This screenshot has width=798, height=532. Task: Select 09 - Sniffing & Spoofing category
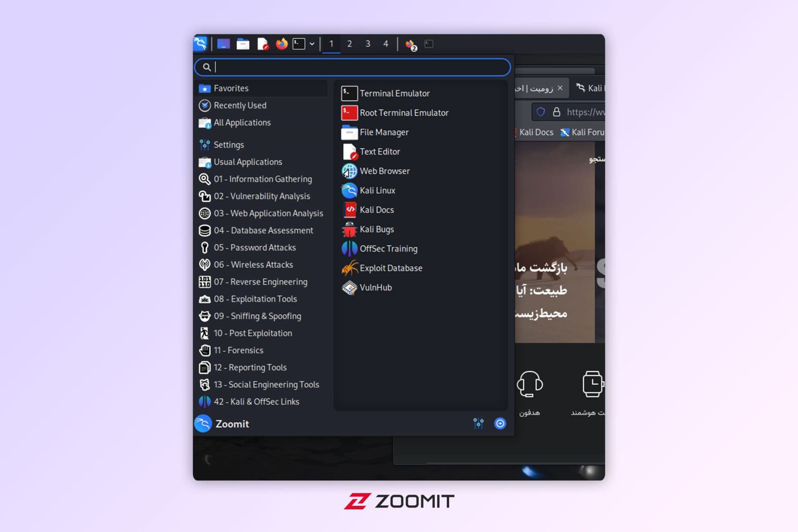[257, 315]
